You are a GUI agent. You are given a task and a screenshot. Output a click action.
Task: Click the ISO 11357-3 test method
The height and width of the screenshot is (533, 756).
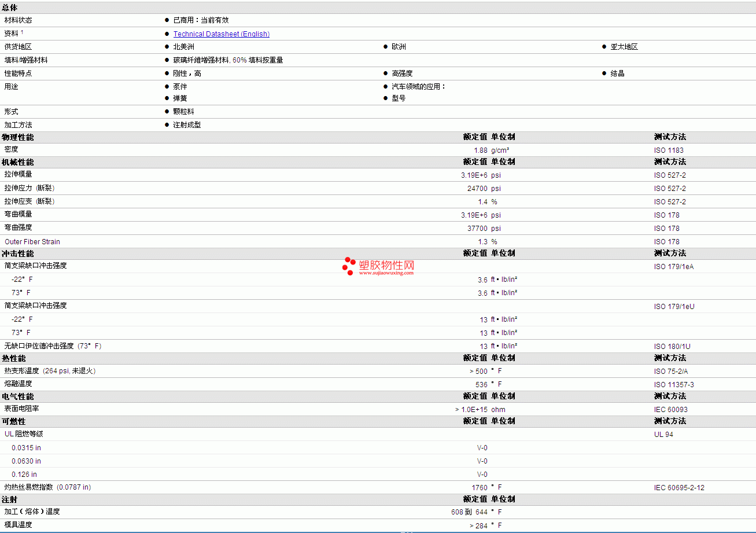click(x=674, y=385)
